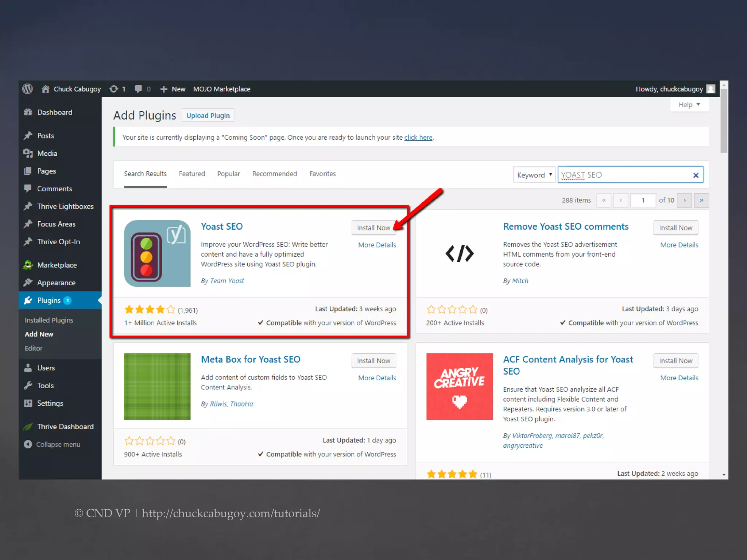Open Team Yoast author link
This screenshot has width=747, height=560.
pos(227,281)
